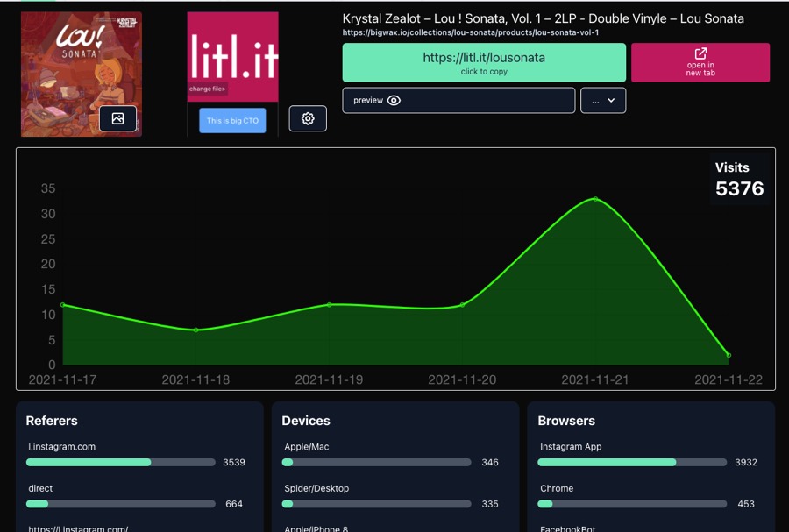The height and width of the screenshot is (532, 789).
Task: Select the Lou! Sonata album cover thumbnail
Action: [x=82, y=74]
